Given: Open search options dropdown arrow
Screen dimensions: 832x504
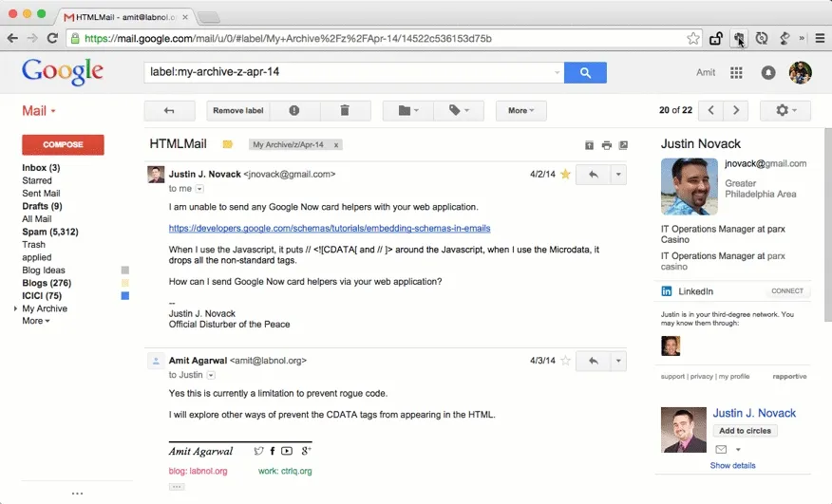Looking at the screenshot, I should (x=557, y=73).
